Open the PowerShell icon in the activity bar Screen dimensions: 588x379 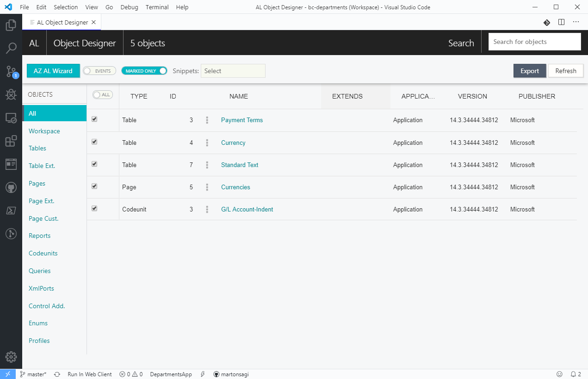click(x=11, y=211)
